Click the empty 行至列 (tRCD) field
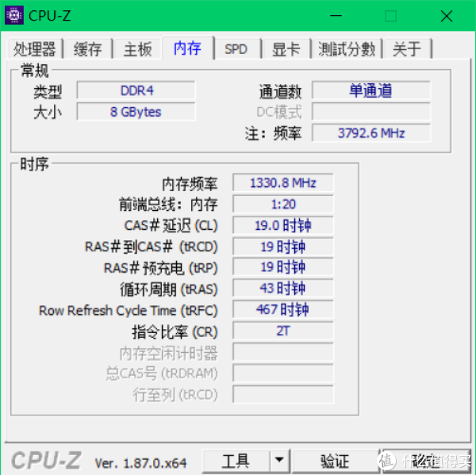The image size is (476, 475). click(283, 394)
